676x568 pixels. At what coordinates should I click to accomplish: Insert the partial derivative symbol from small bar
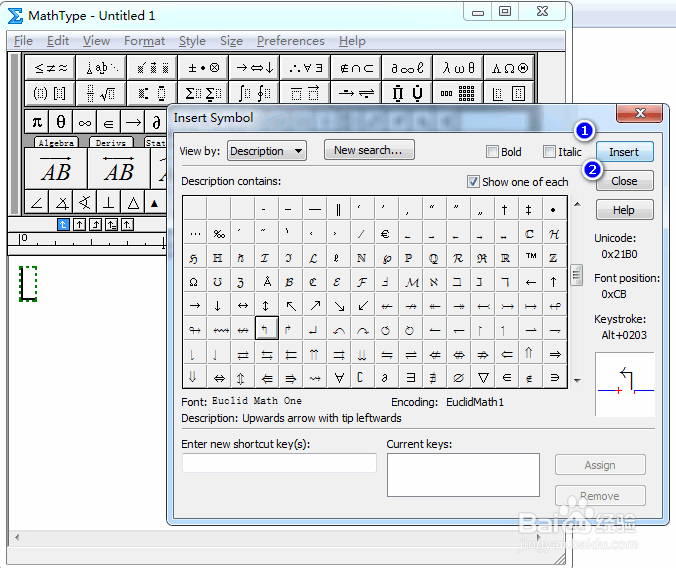(x=156, y=122)
